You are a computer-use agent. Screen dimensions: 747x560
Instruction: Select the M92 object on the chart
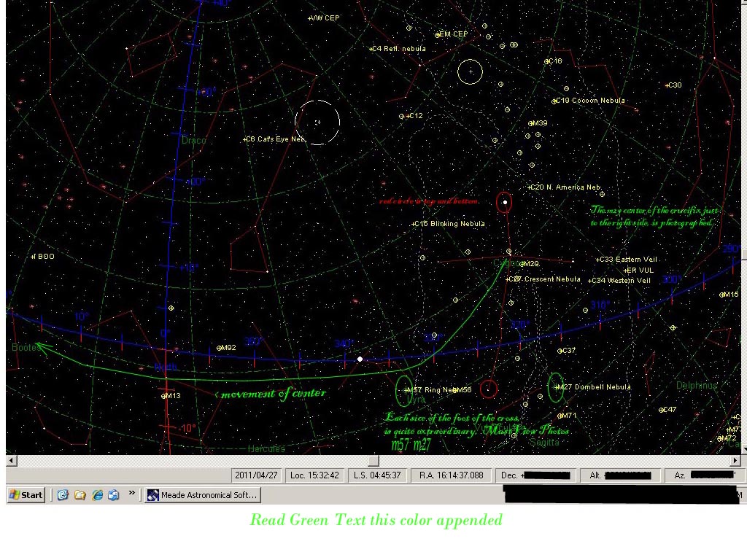coord(220,348)
